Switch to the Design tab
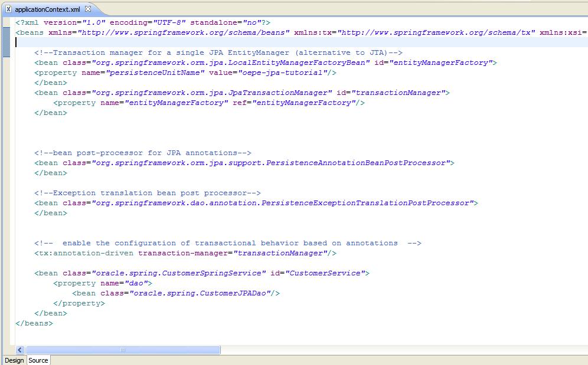The height and width of the screenshot is (365, 588). [x=14, y=360]
